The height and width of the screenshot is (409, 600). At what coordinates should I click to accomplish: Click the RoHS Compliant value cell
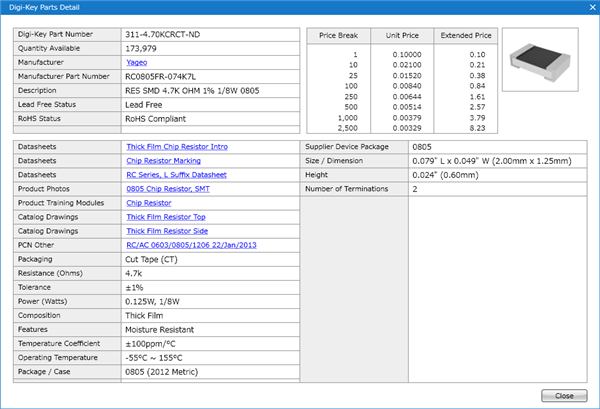[x=210, y=119]
